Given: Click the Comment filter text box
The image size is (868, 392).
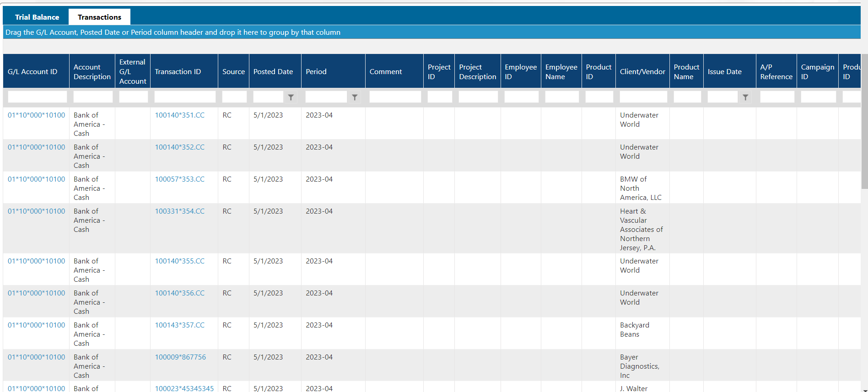Looking at the screenshot, I should coord(395,97).
